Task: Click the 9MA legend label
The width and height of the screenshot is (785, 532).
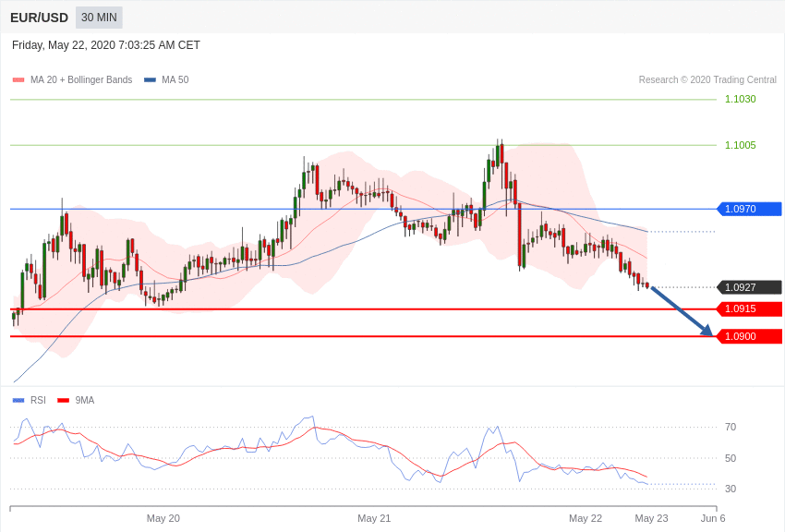Action: 85,400
